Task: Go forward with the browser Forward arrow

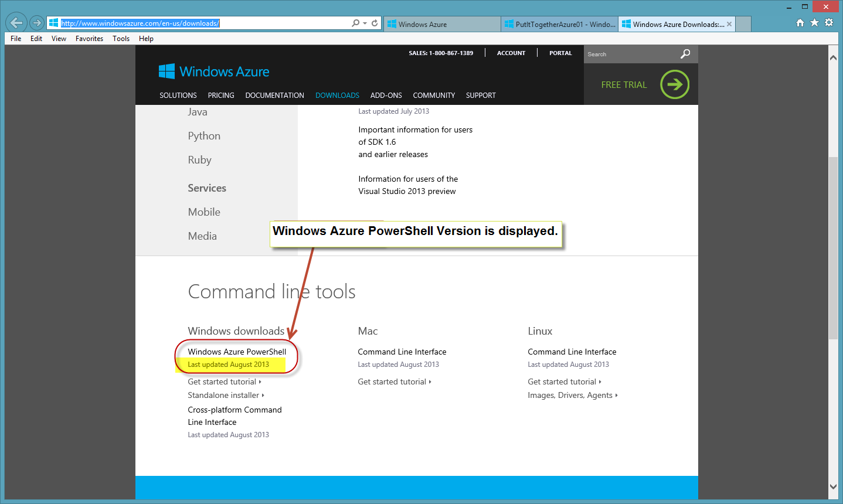Action: tap(37, 23)
